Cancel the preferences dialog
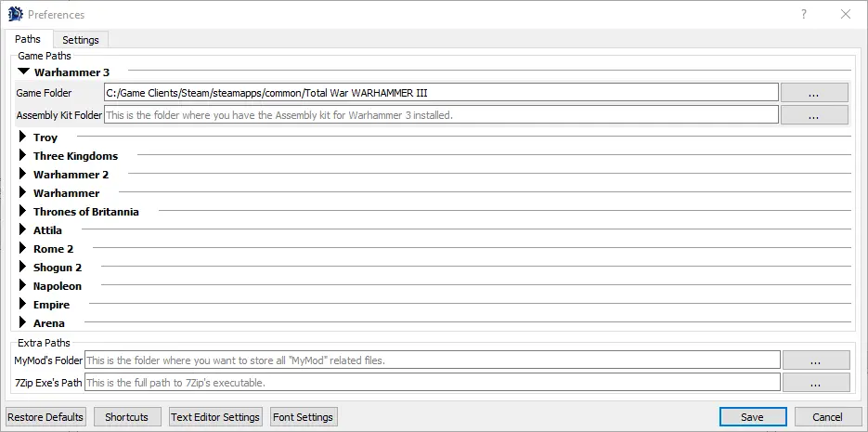 [827, 417]
